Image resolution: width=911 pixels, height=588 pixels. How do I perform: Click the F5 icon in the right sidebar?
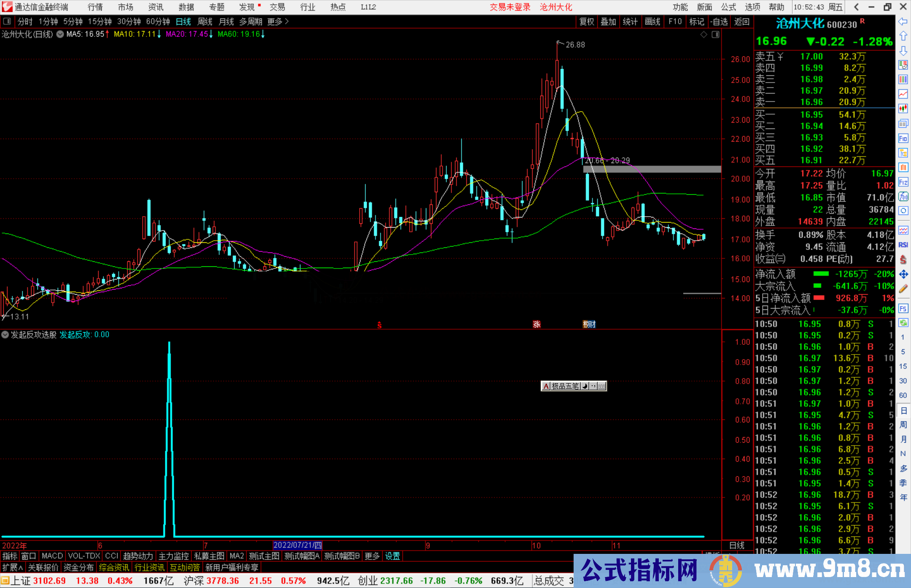(x=903, y=308)
